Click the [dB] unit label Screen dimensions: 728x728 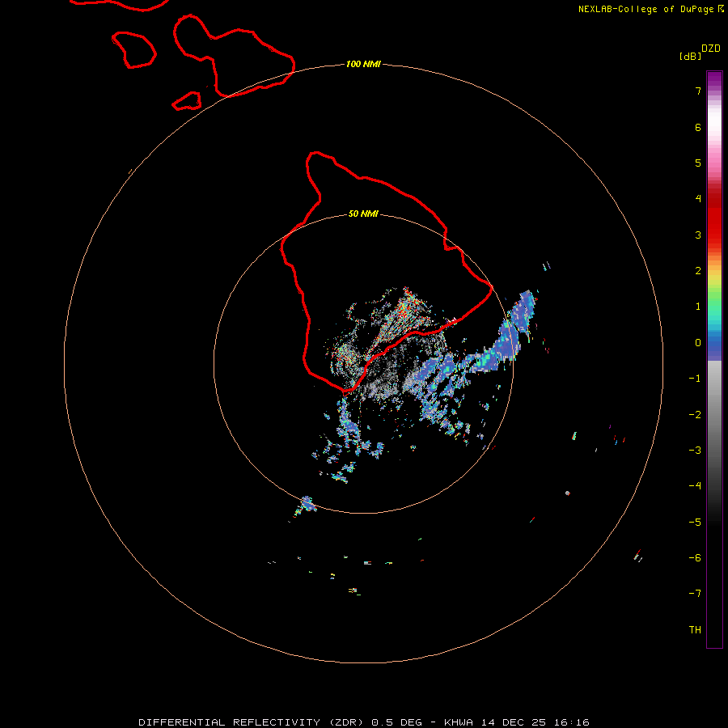point(690,57)
